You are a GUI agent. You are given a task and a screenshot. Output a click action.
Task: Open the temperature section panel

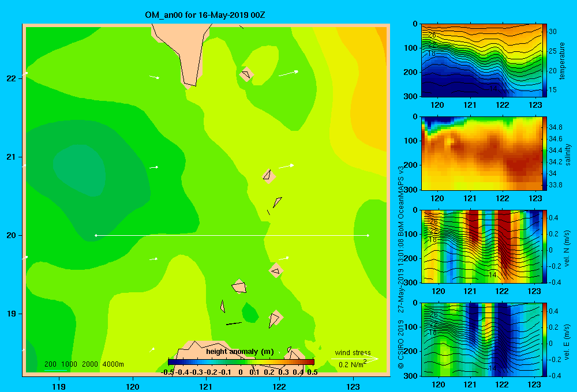pyautogui.click(x=482, y=61)
